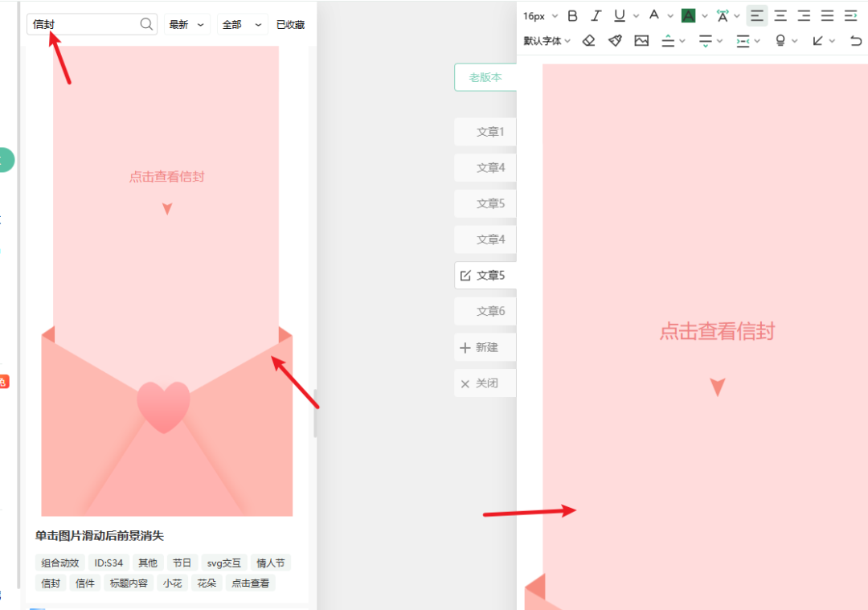This screenshot has height=610, width=868.
Task: Expand the 默认字体 font family dropdown
Action: click(547, 40)
